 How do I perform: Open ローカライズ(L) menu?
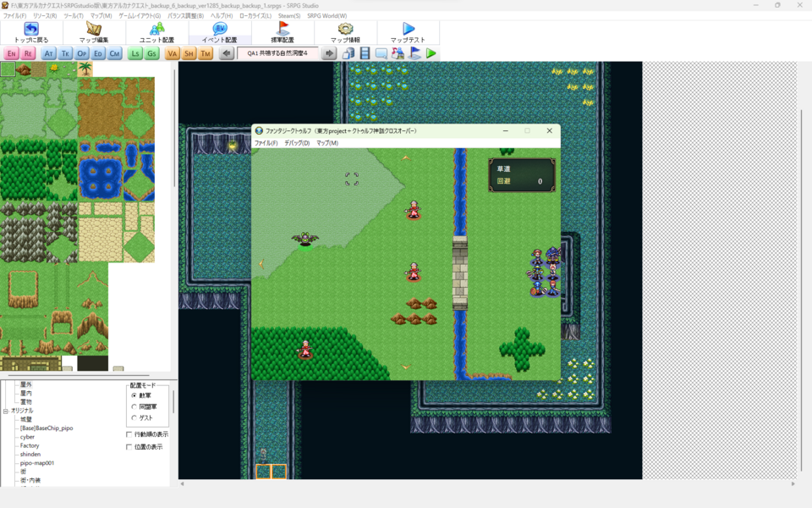click(255, 15)
